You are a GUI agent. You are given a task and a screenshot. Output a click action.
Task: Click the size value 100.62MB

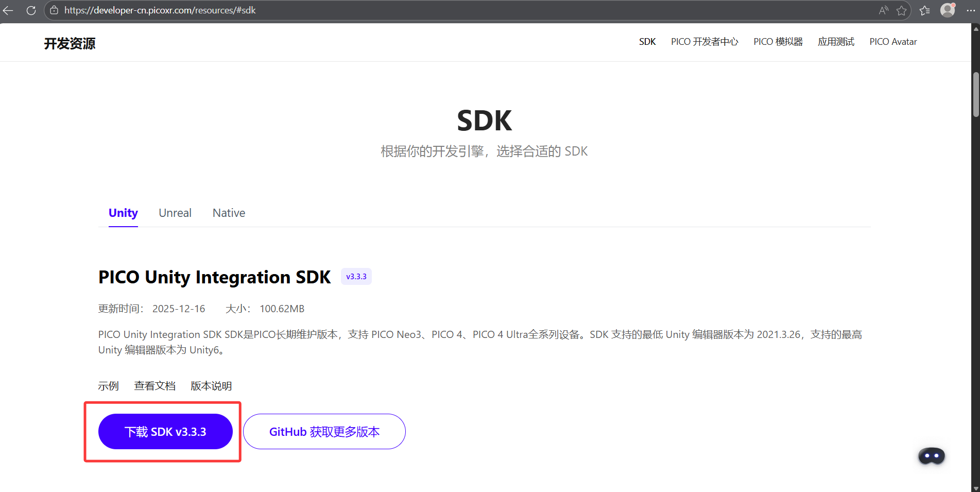tap(282, 309)
